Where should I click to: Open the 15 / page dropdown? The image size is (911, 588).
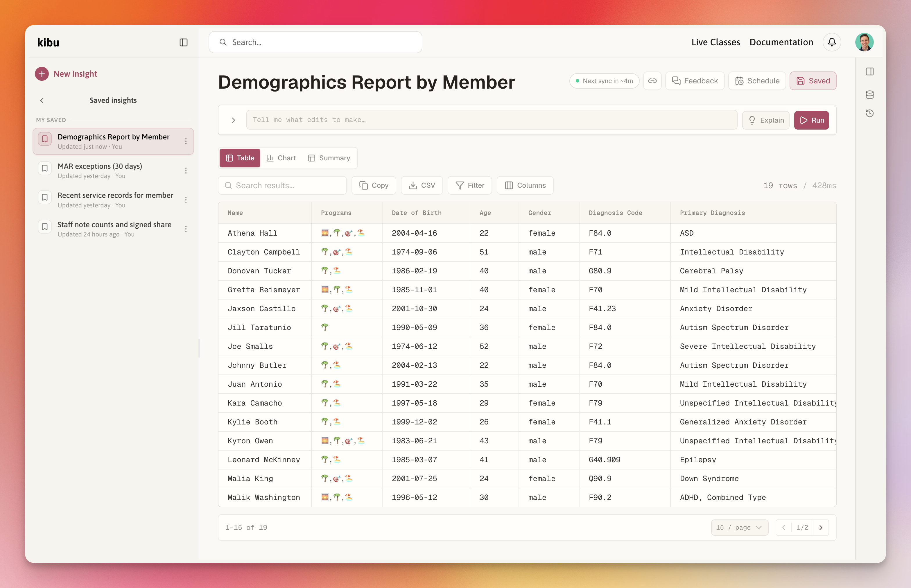click(740, 527)
